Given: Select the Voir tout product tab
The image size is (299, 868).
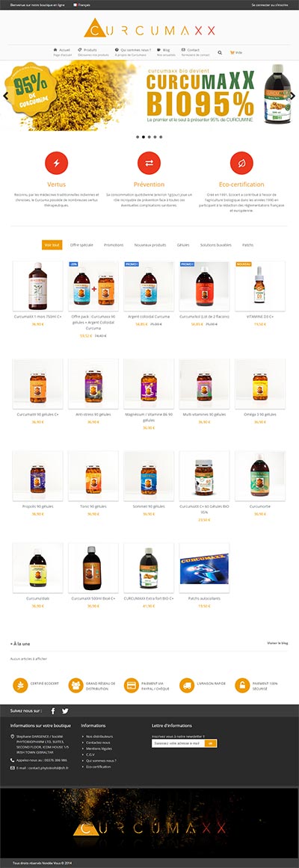Looking at the screenshot, I should (52, 245).
